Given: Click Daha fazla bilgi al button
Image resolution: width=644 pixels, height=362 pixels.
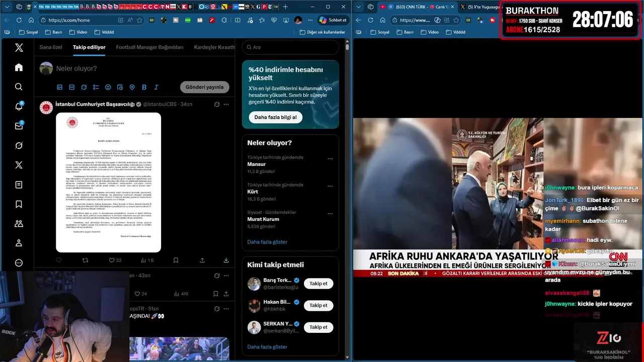Looking at the screenshot, I should click(x=275, y=117).
